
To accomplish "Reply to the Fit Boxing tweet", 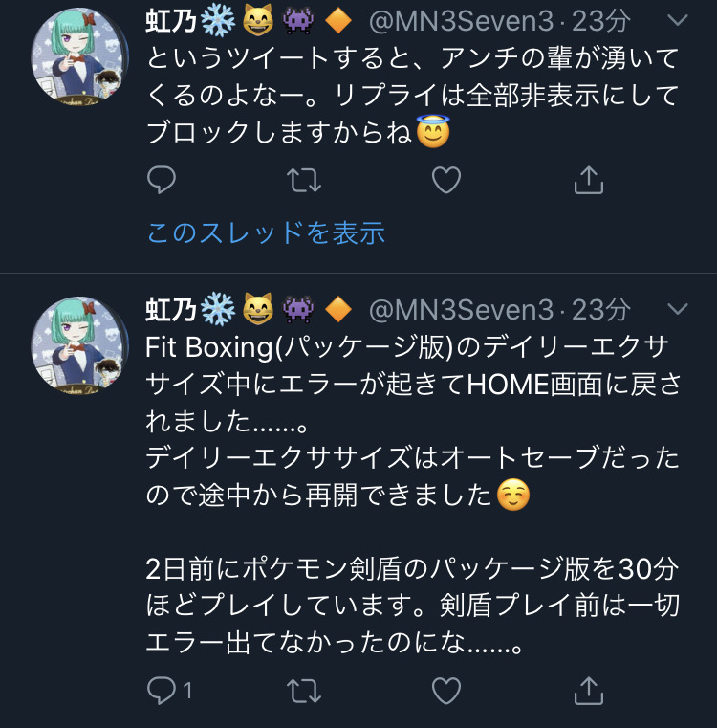I will 169,691.
